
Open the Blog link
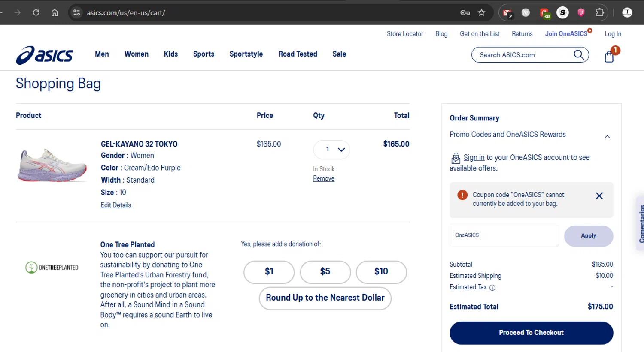tap(441, 34)
